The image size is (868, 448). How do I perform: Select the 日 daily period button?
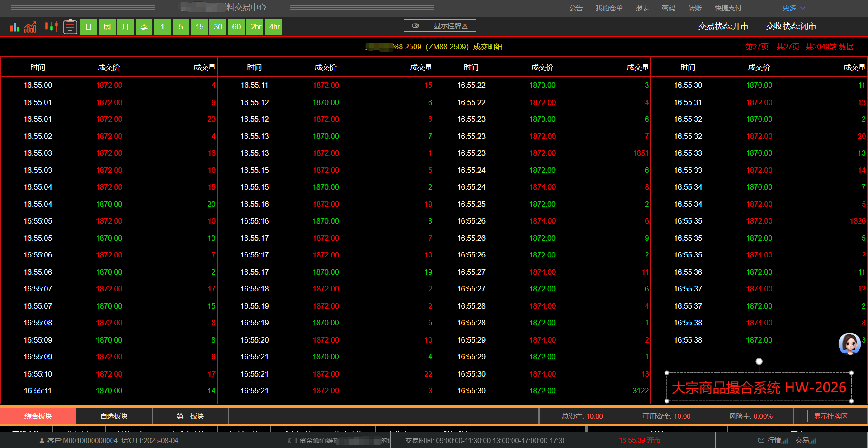[89, 27]
